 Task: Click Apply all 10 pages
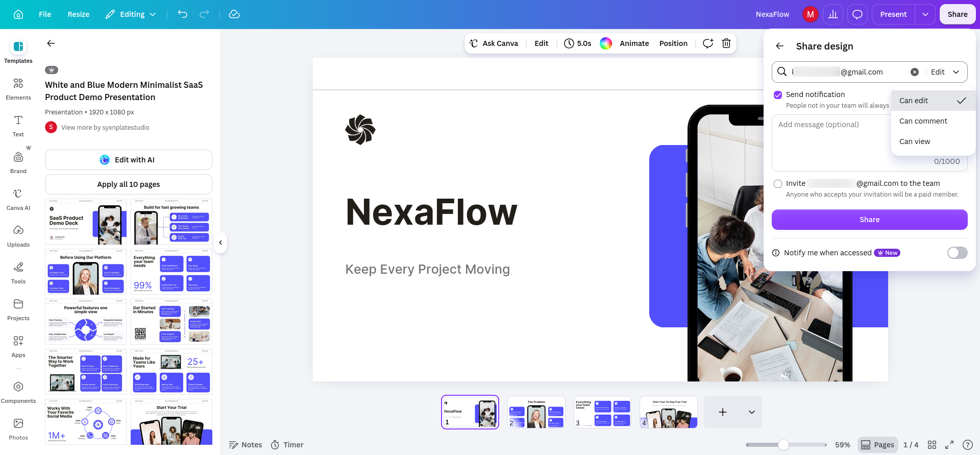coord(129,184)
